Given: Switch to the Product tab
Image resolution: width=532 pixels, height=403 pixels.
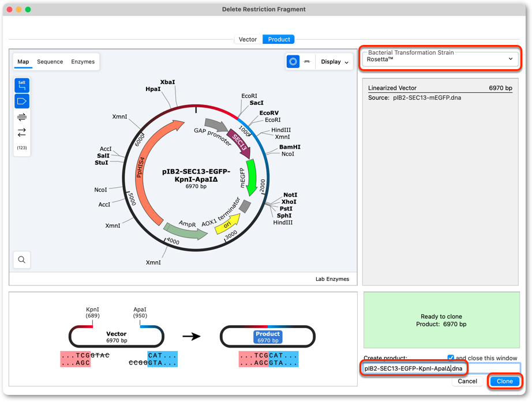Looking at the screenshot, I should click(x=279, y=39).
